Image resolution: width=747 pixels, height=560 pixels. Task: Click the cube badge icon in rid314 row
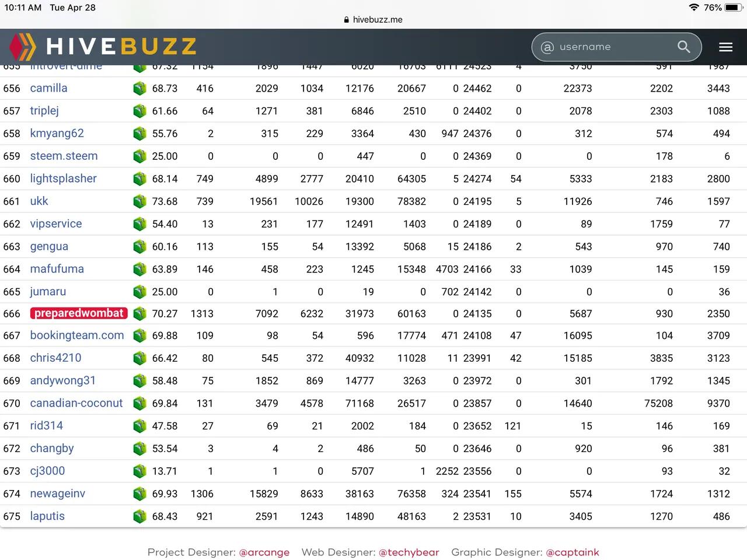pyautogui.click(x=140, y=426)
